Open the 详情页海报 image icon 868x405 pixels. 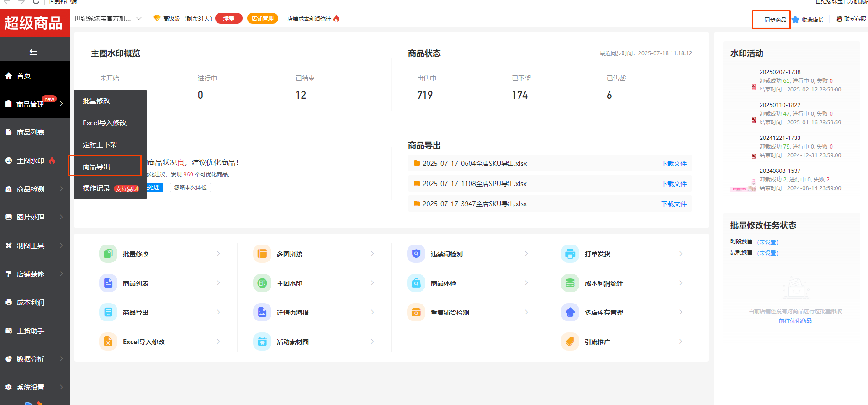point(262,312)
